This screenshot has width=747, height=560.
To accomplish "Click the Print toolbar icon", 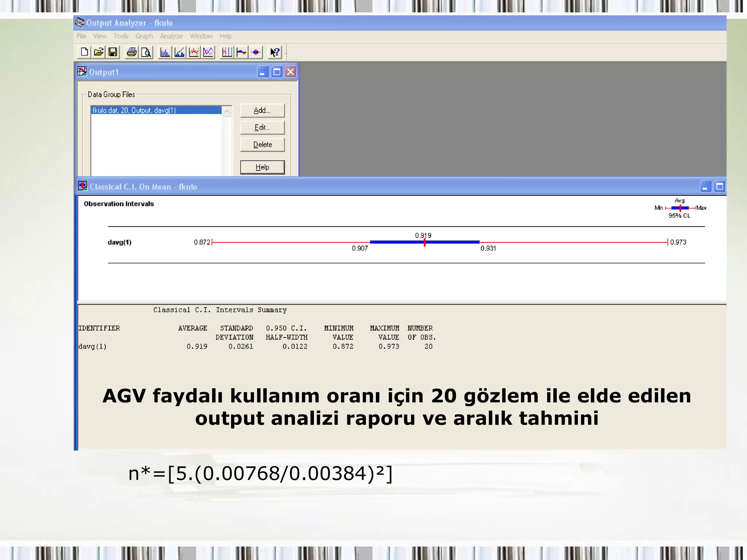I will tap(132, 52).
